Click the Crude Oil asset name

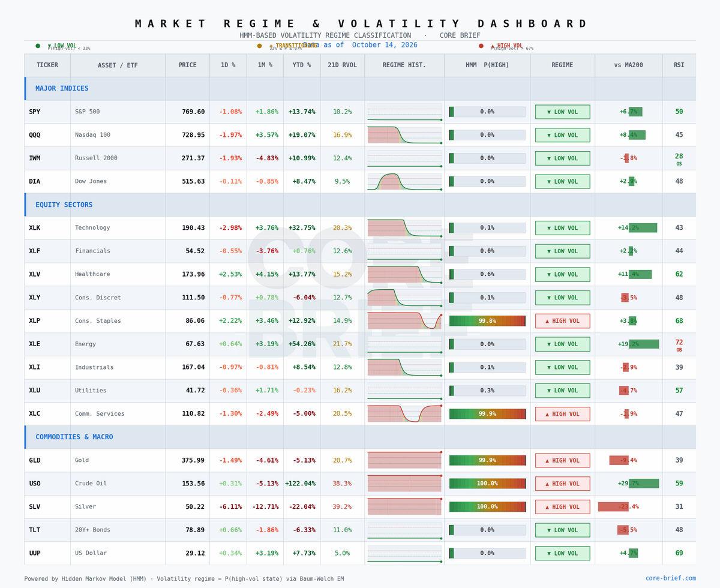click(x=91, y=484)
